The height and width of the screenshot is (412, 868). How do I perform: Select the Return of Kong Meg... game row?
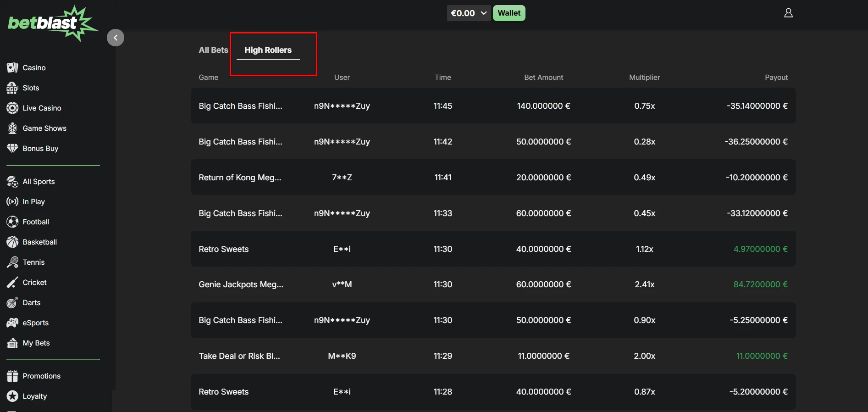[493, 177]
